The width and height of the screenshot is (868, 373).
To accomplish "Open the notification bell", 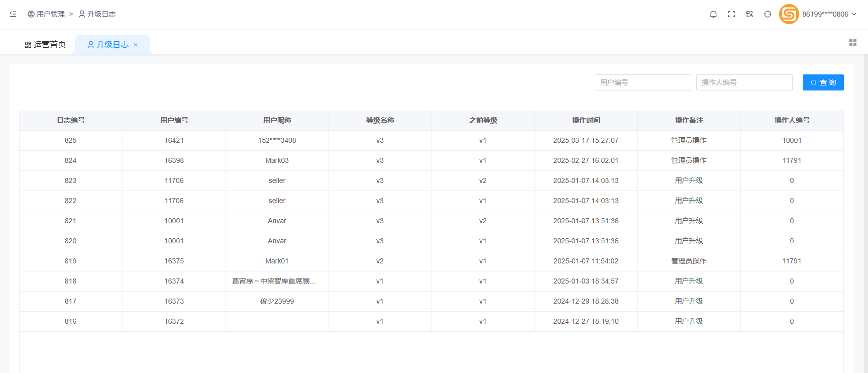I will [713, 14].
